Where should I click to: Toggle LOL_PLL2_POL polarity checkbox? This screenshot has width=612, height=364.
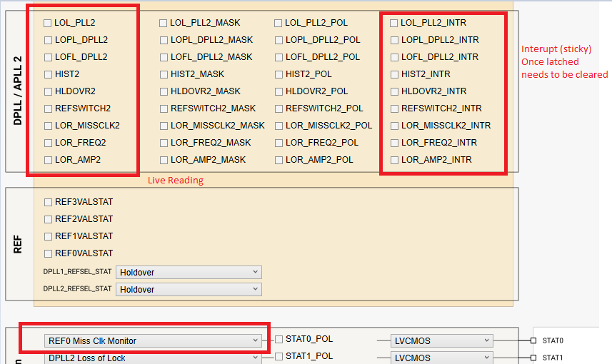pyautogui.click(x=279, y=24)
